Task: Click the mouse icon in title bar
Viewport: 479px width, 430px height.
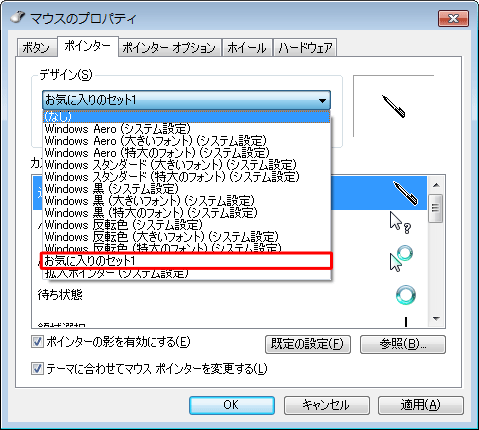Action: click(x=18, y=17)
